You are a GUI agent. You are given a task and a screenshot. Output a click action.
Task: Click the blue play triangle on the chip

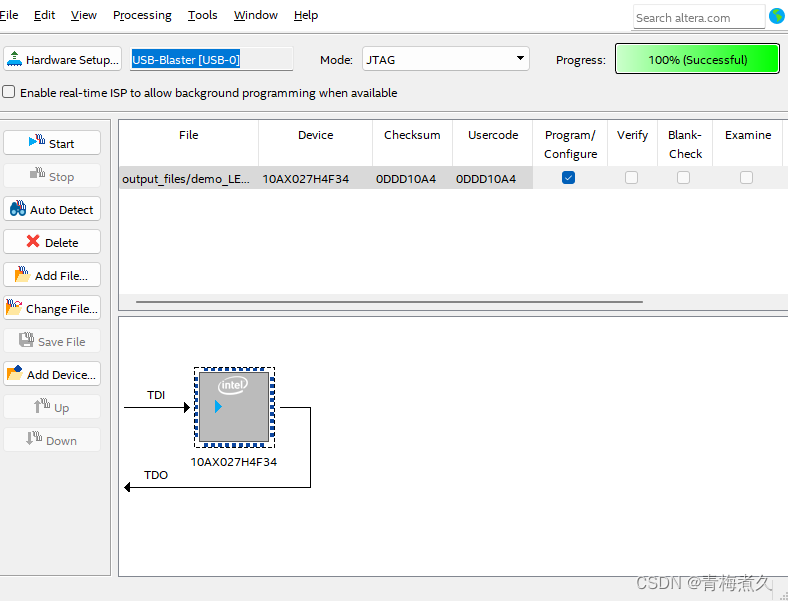[218, 406]
